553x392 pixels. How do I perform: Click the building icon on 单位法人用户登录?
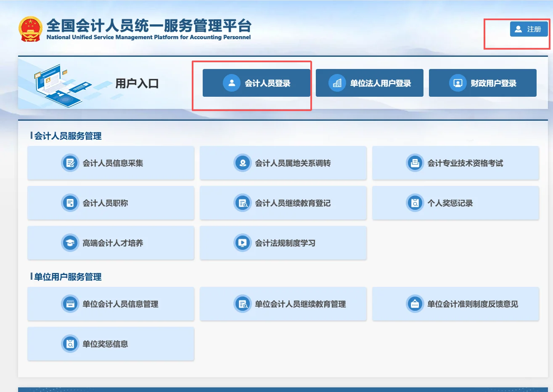point(337,83)
